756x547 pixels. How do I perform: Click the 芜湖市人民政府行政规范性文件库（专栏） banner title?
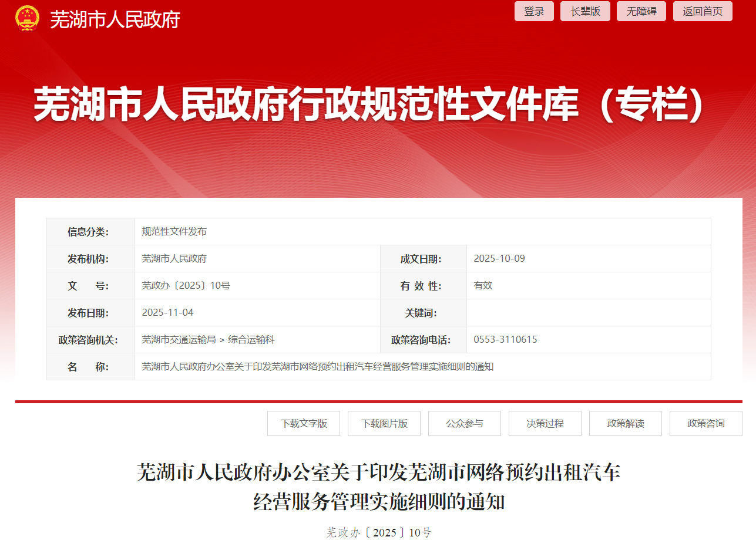pos(369,105)
